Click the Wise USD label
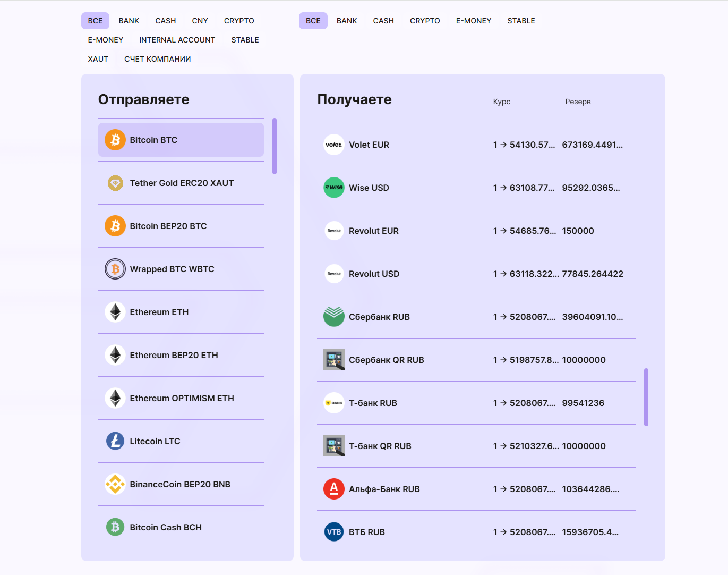The height and width of the screenshot is (575, 728). [369, 188]
